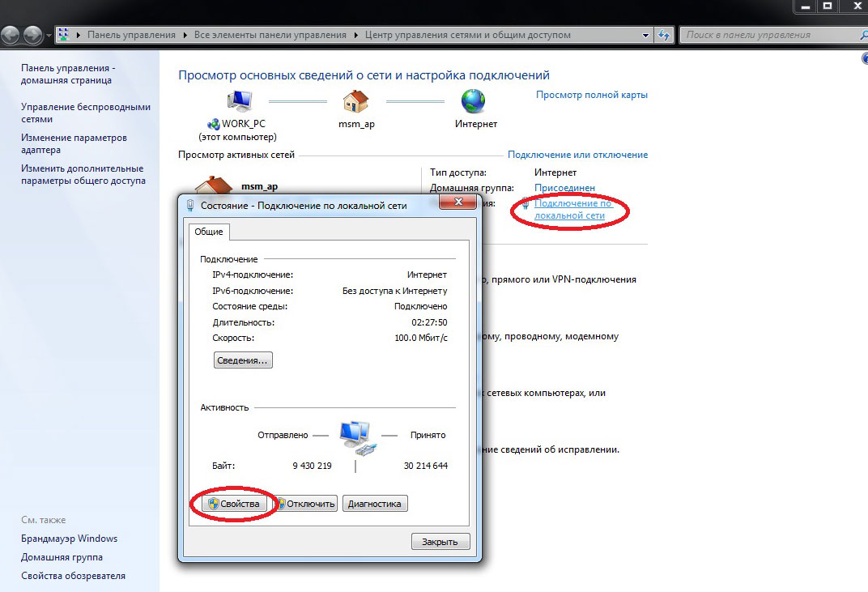This screenshot has height=592, width=868.
Task: Click the 'Сведения...' button
Action: 243,360
